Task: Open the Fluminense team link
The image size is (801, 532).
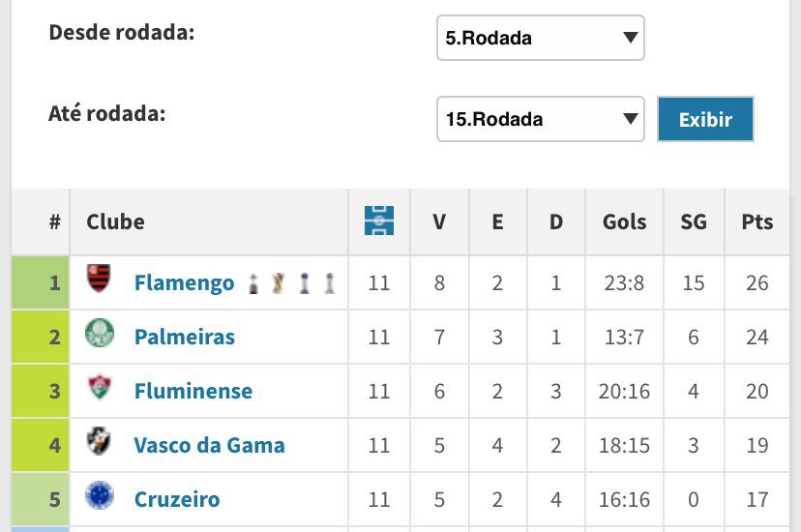Action: 193,391
